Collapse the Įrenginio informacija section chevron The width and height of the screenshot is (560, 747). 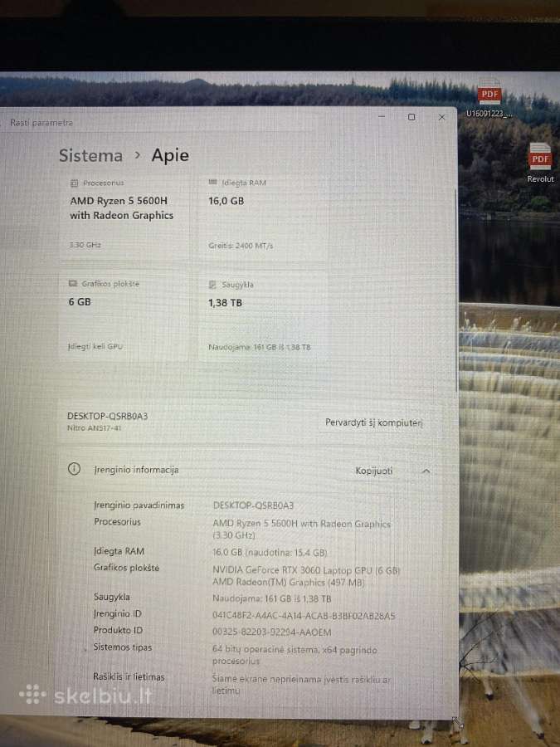click(426, 471)
